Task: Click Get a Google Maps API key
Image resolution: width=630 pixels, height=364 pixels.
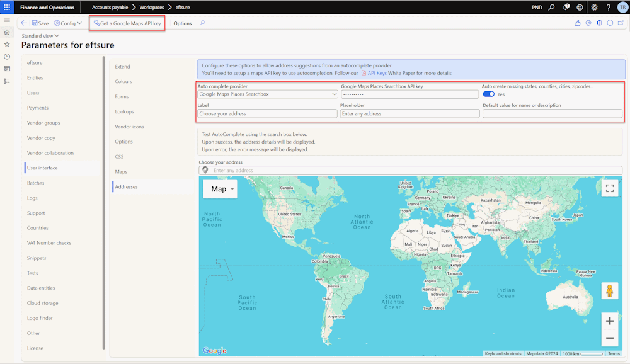Action: 127,23
